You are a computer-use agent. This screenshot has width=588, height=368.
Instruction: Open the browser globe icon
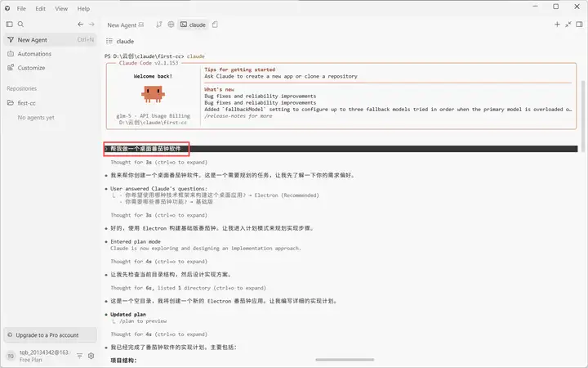coord(171,25)
